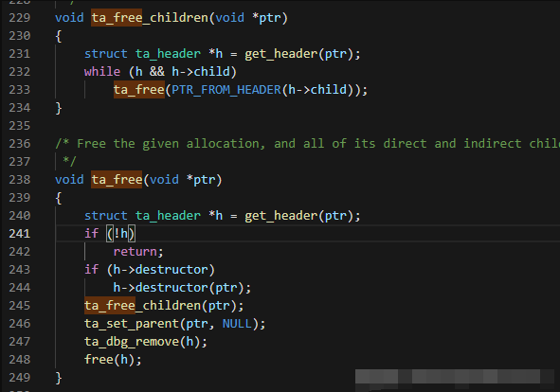Click the highlighted ta_free call on line 233

point(139,90)
